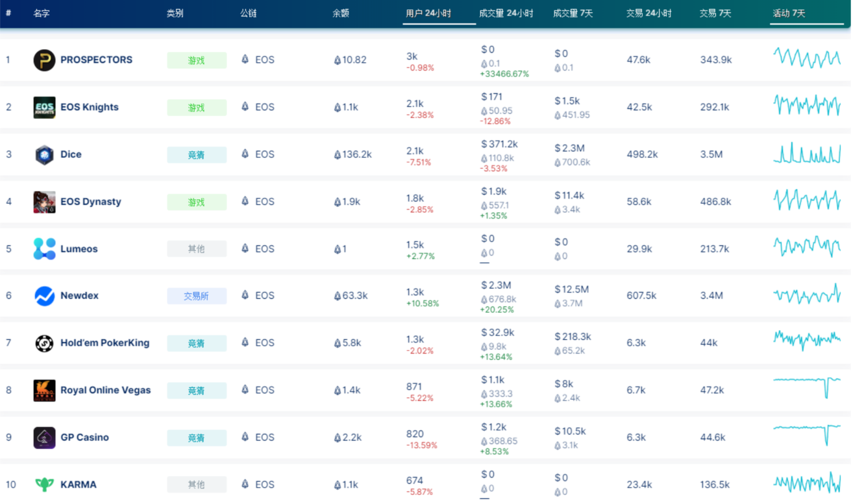853x504 pixels.
Task: Click the EOS chain icon in KARMA row
Action: [x=245, y=484]
